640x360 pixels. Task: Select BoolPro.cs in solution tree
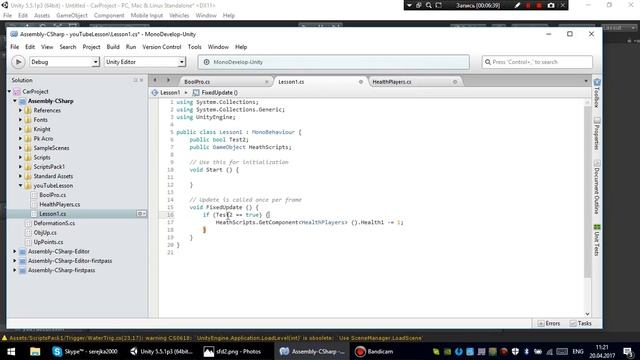point(53,195)
